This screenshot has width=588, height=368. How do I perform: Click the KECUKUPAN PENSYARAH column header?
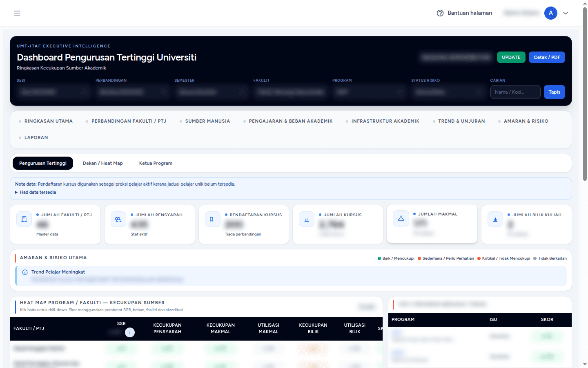coord(167,328)
